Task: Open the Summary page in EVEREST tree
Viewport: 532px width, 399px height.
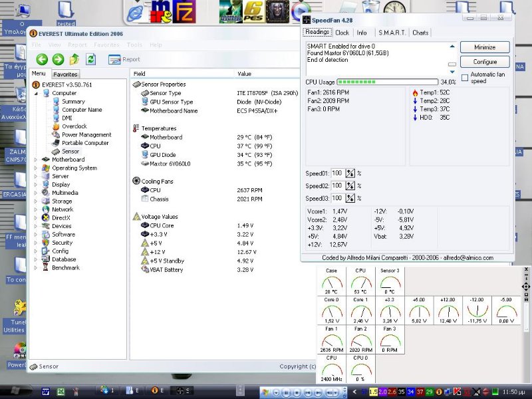Action: [x=73, y=102]
